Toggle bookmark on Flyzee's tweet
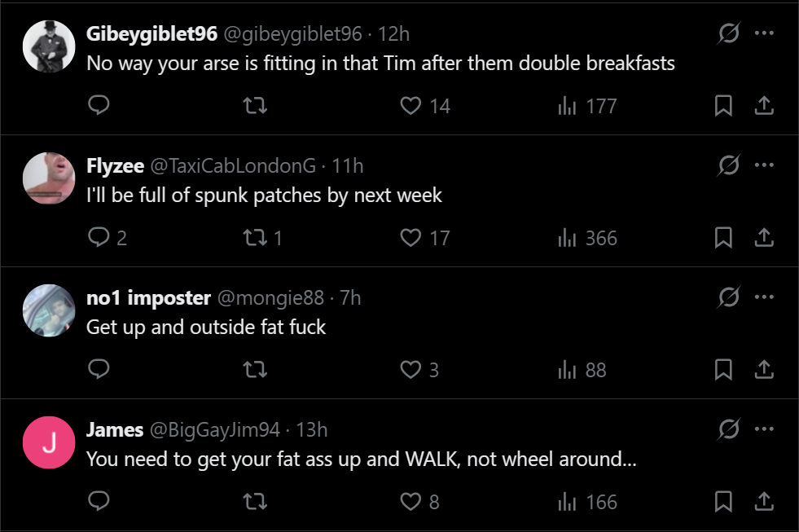The height and width of the screenshot is (532, 799). pos(723,237)
